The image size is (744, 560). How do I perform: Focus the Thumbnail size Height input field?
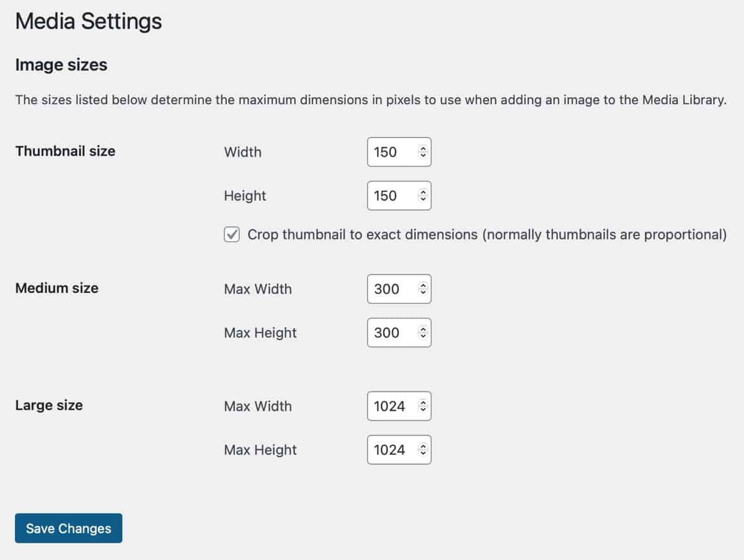[399, 196]
